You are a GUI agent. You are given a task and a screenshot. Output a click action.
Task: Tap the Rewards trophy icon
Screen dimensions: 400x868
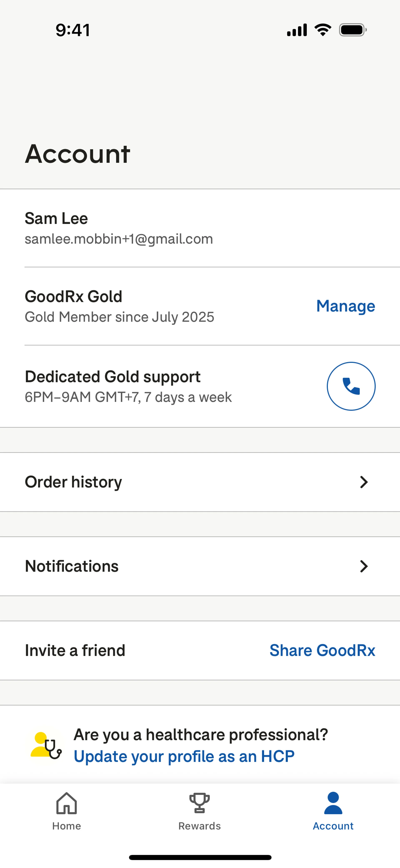coord(199,803)
